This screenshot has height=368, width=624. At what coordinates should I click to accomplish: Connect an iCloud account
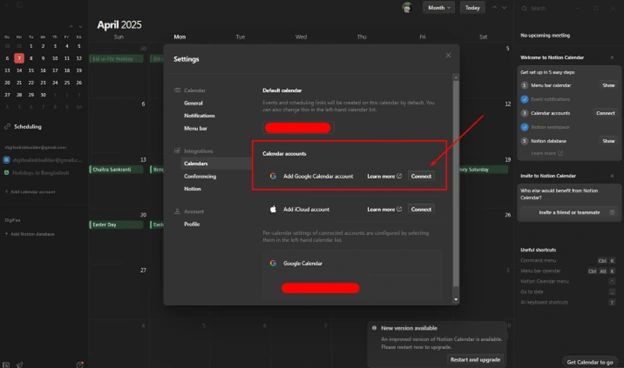point(421,209)
